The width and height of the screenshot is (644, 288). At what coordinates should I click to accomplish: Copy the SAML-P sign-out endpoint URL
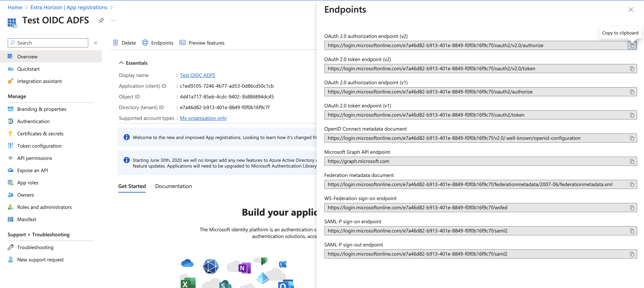(632, 254)
